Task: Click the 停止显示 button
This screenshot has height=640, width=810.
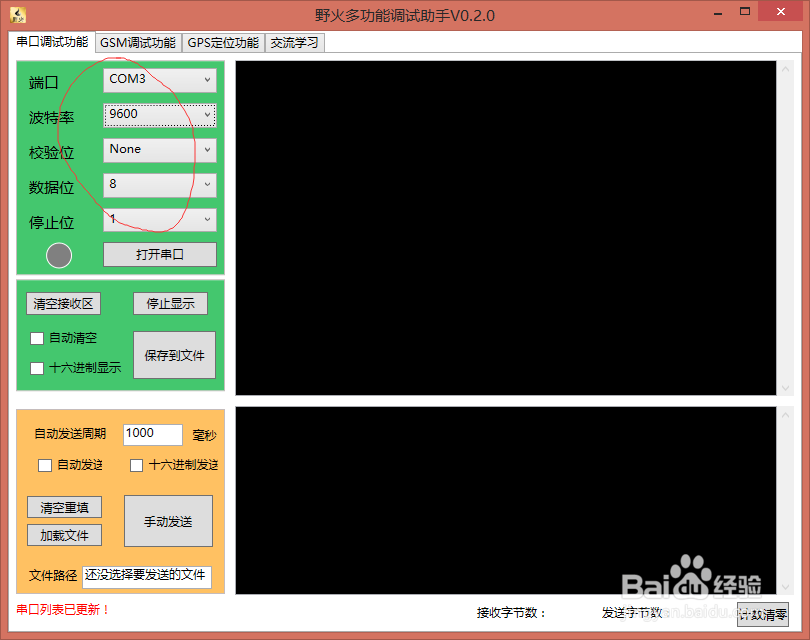Action: (x=170, y=304)
